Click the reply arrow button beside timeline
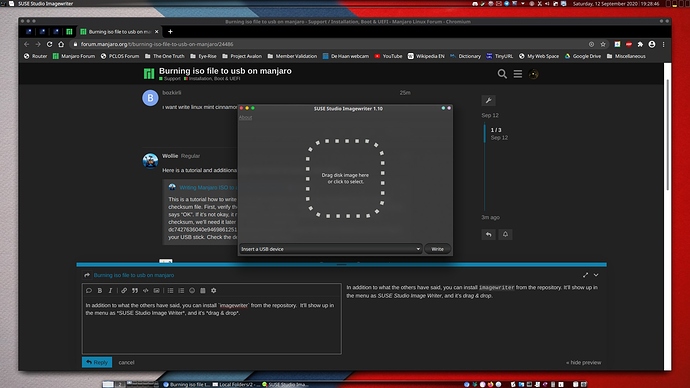 tap(488, 234)
